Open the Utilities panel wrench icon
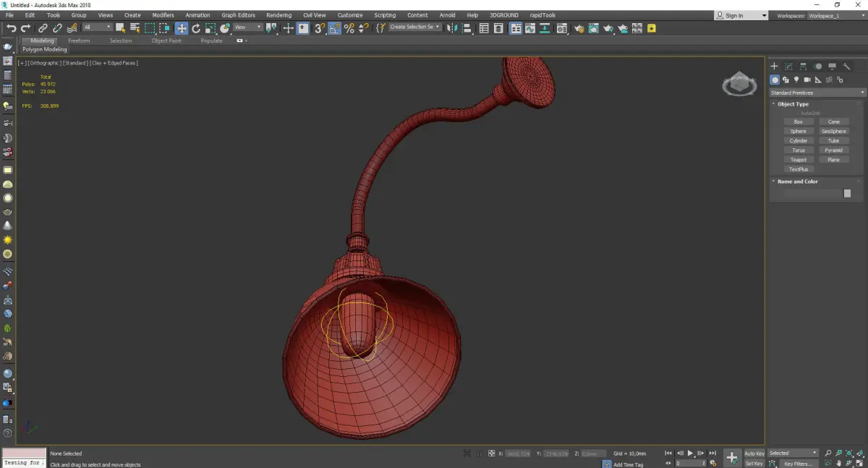868x468 pixels. [x=846, y=67]
